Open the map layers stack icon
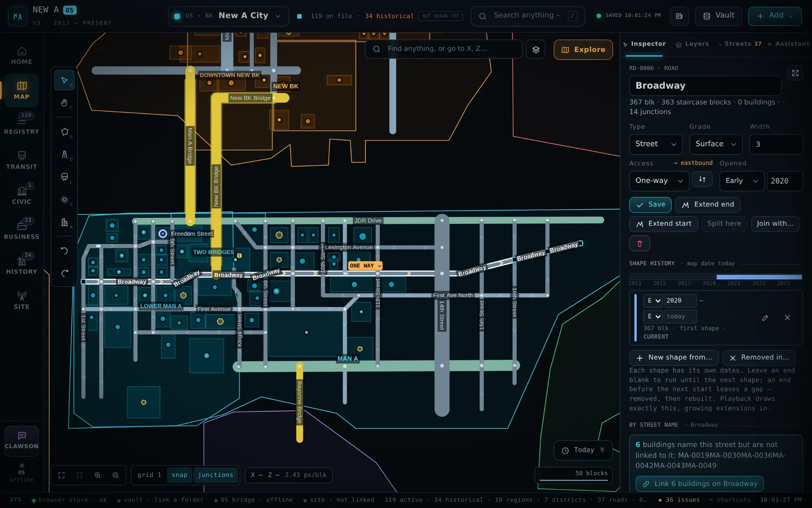 (536, 50)
